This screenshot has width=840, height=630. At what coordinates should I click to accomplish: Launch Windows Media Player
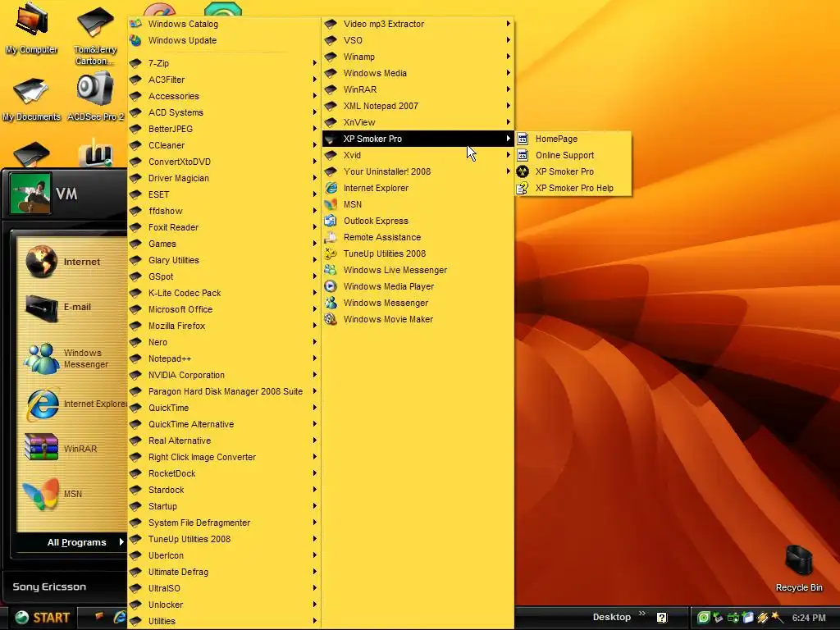coord(418,286)
